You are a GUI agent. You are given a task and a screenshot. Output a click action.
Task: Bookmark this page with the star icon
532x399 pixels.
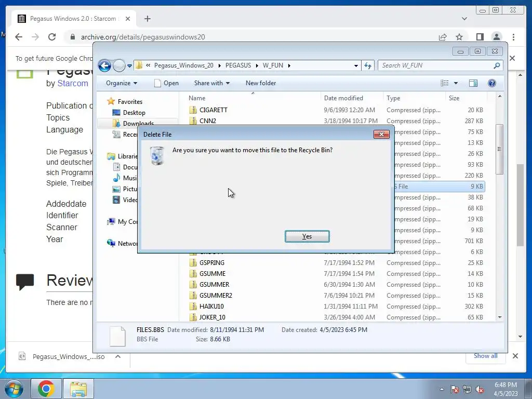(459, 37)
